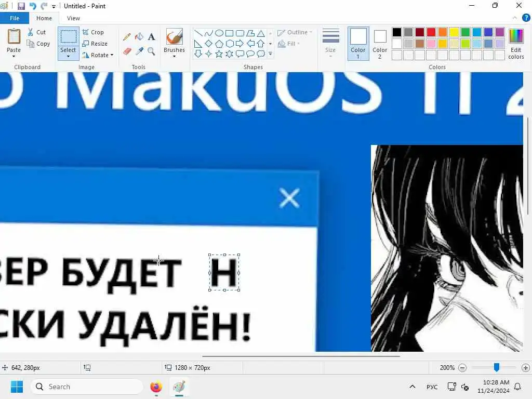Viewport: 532px width, 399px height.
Task: Click the zoom in plus button
Action: click(526, 368)
